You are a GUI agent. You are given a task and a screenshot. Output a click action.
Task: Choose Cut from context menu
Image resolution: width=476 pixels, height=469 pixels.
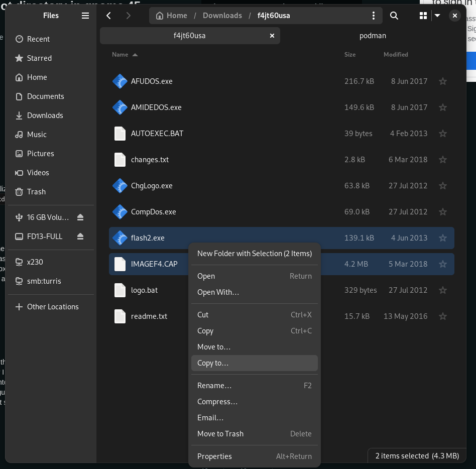pyautogui.click(x=255, y=315)
